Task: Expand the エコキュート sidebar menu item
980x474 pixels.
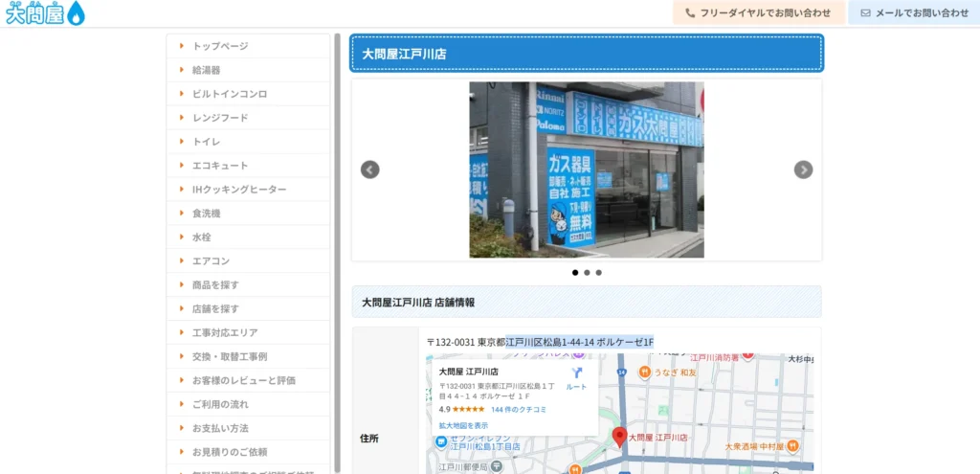Action: point(220,166)
